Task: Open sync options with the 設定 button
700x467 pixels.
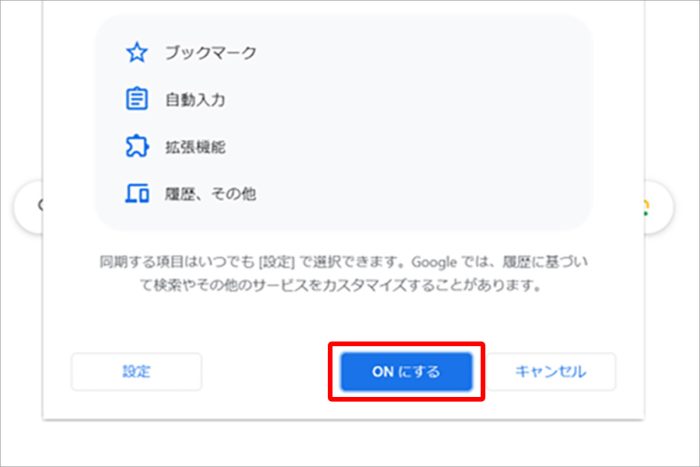Action: point(136,371)
